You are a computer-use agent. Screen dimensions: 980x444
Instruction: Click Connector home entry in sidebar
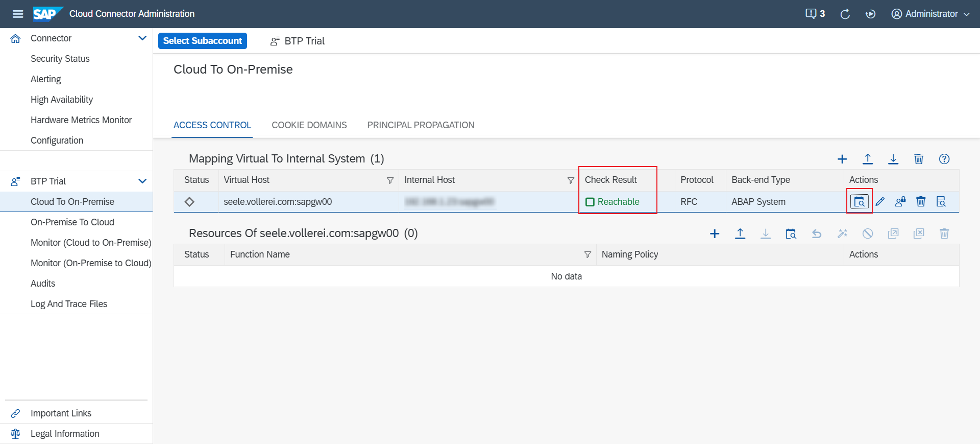point(51,38)
